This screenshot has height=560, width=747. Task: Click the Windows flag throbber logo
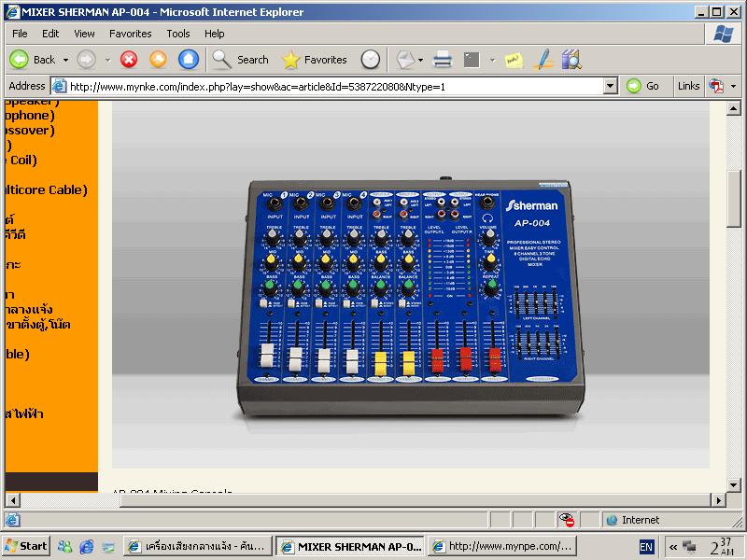point(723,34)
